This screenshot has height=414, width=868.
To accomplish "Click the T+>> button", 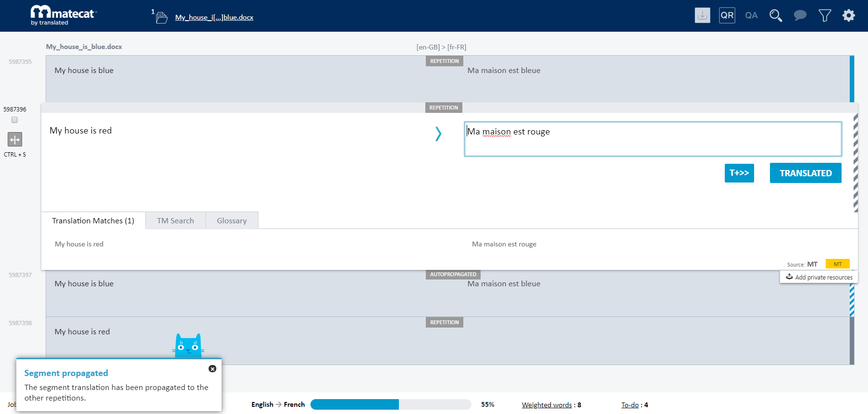I will point(739,173).
